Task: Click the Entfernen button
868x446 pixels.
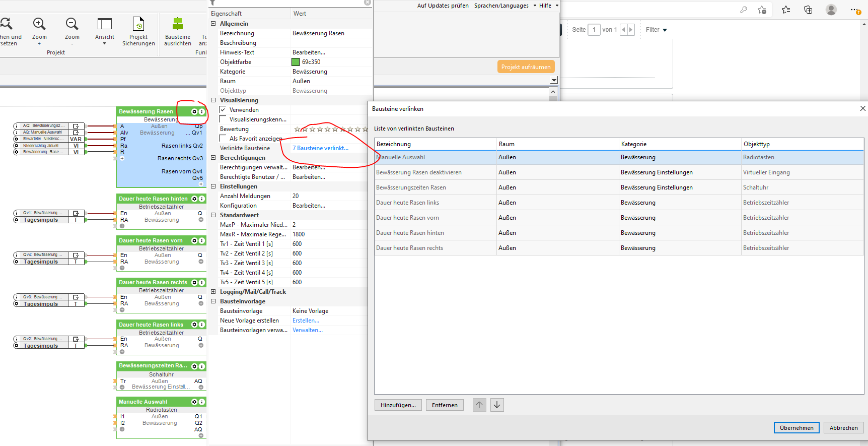Action: [x=445, y=405]
